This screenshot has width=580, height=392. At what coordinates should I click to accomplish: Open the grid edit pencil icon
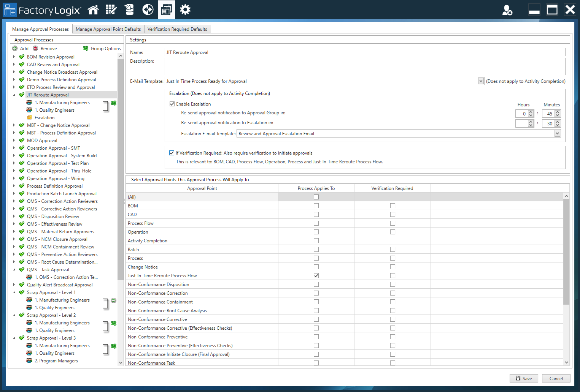click(111, 10)
